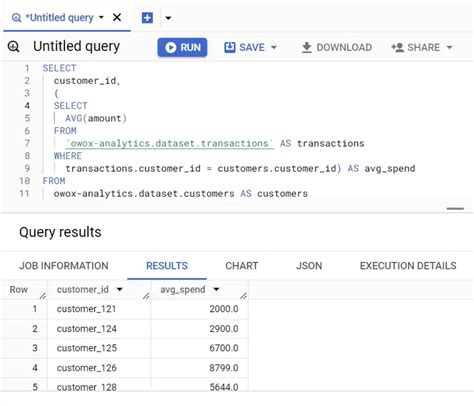Viewport: 474px width, 406px height.
Task: Click the customer_id column header
Action: click(x=83, y=289)
